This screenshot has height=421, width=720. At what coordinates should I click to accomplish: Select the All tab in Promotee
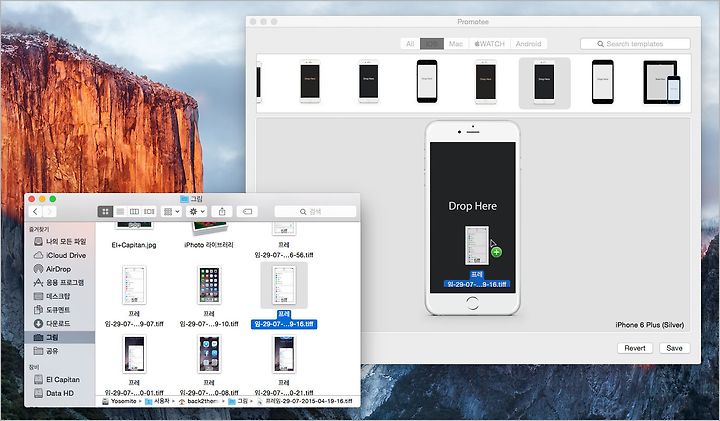tap(410, 44)
